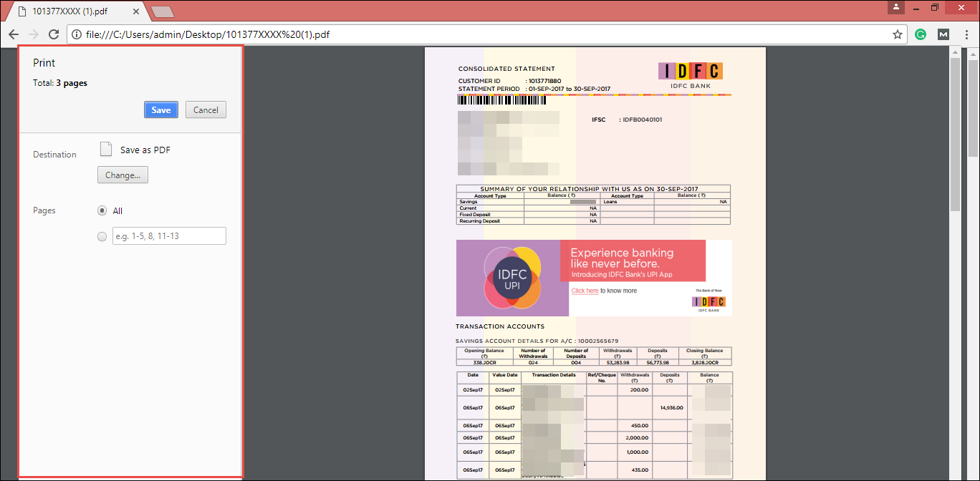Click the customer ID value 1013771880
The width and height of the screenshot is (980, 481).
pyautogui.click(x=544, y=82)
